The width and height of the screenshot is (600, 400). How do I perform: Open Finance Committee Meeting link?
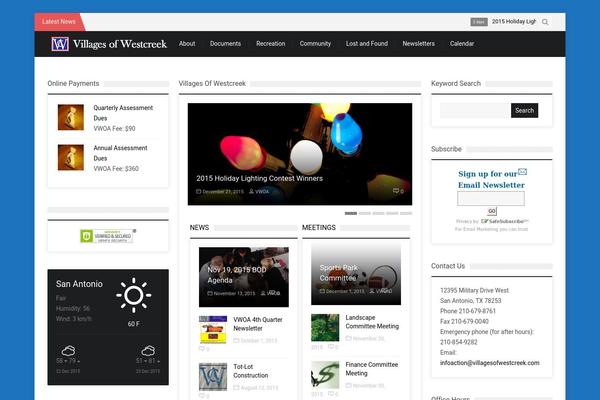coord(372,369)
